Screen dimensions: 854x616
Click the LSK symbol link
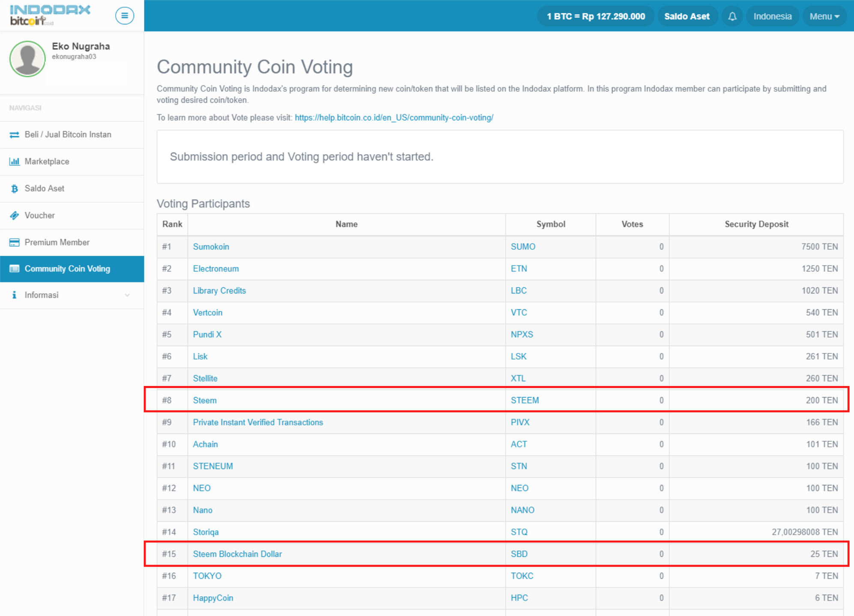click(x=518, y=356)
